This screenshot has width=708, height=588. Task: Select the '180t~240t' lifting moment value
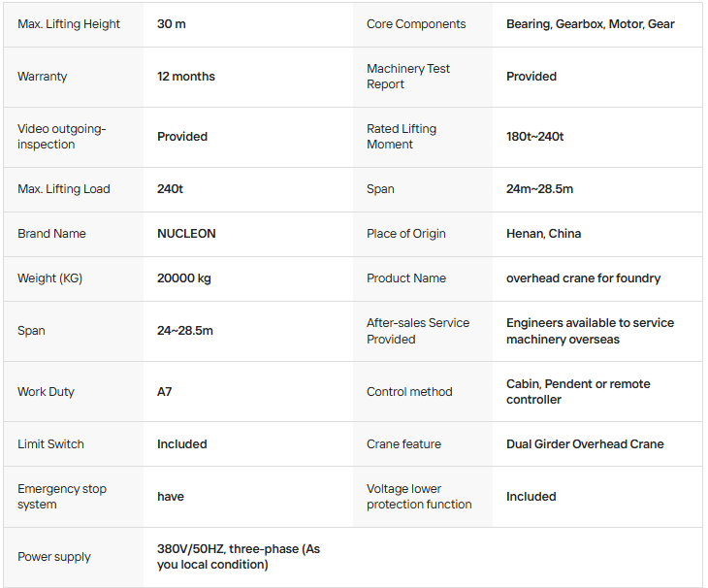coord(534,137)
